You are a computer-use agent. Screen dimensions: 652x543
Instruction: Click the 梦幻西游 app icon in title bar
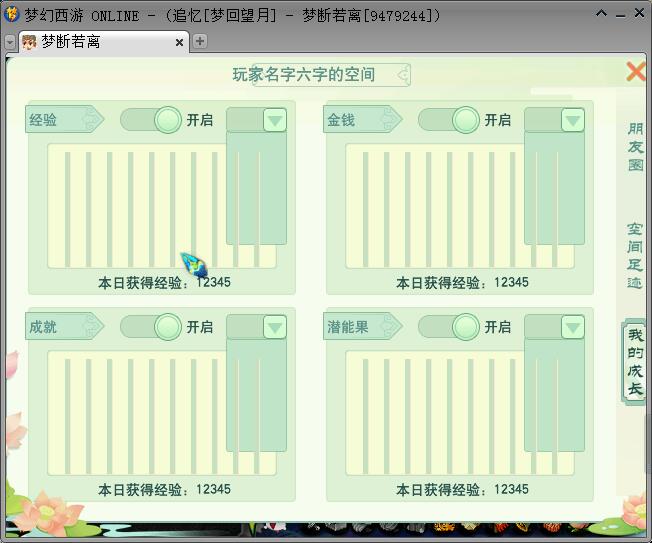click(11, 15)
